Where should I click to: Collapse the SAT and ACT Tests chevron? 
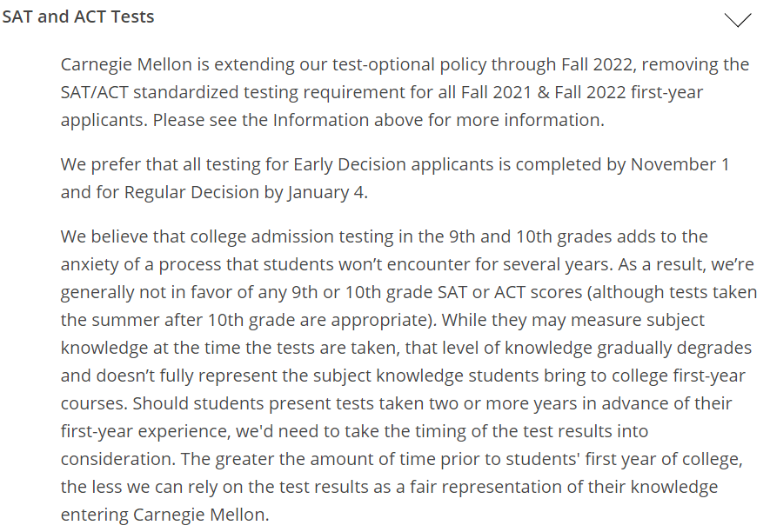[737, 19]
